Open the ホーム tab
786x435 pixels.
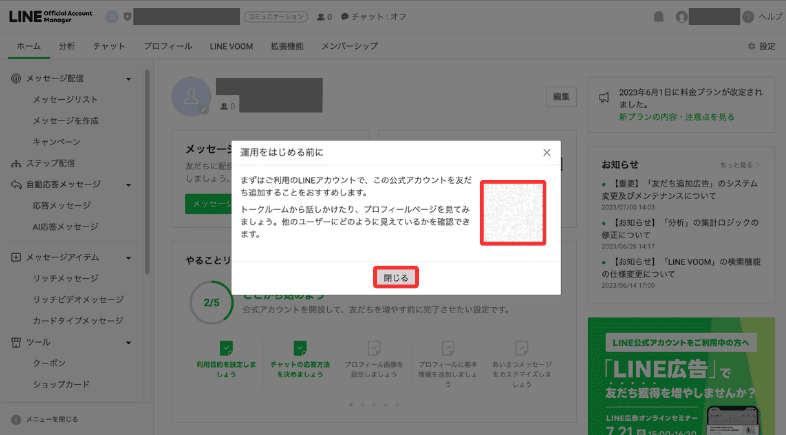point(29,46)
